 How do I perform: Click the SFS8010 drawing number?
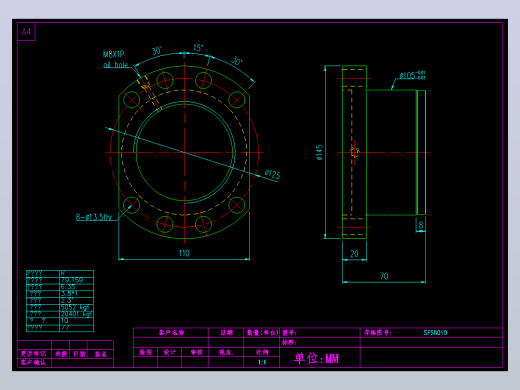435,333
